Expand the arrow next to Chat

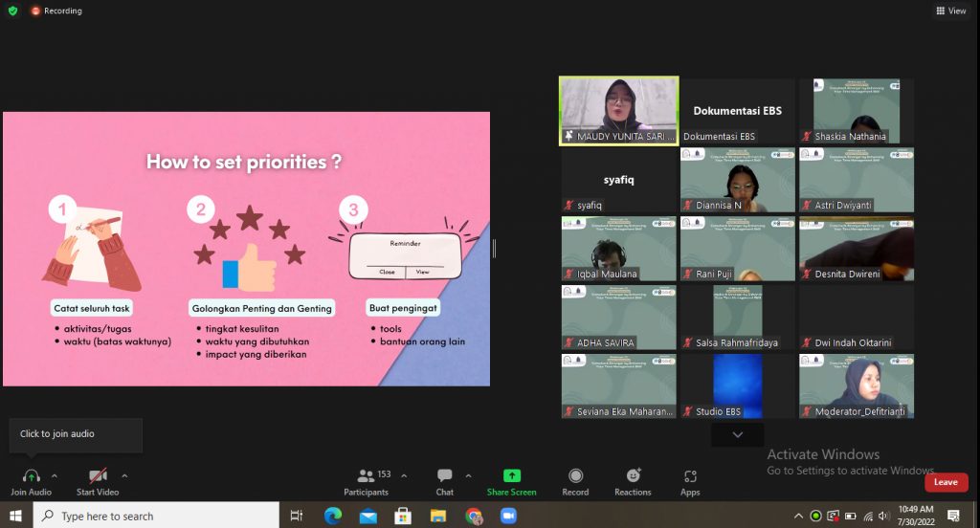468,475
